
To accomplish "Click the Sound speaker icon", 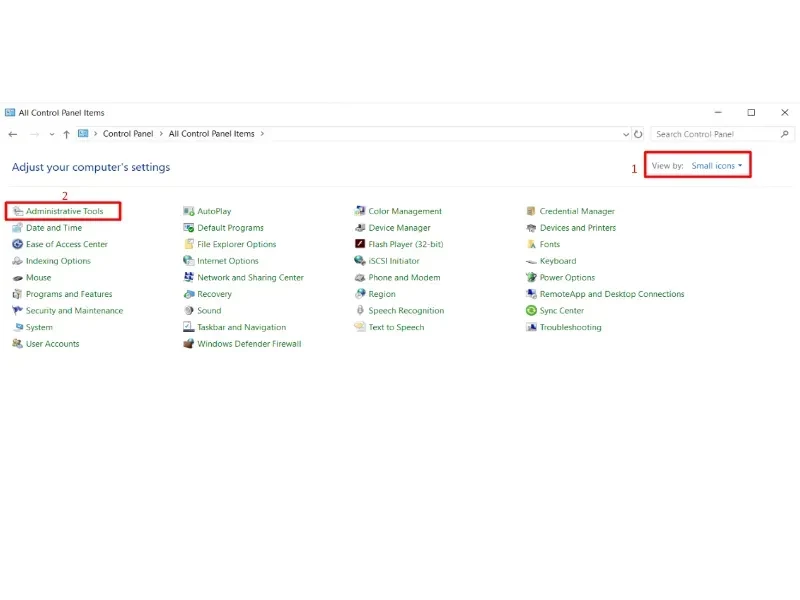I will (189, 310).
